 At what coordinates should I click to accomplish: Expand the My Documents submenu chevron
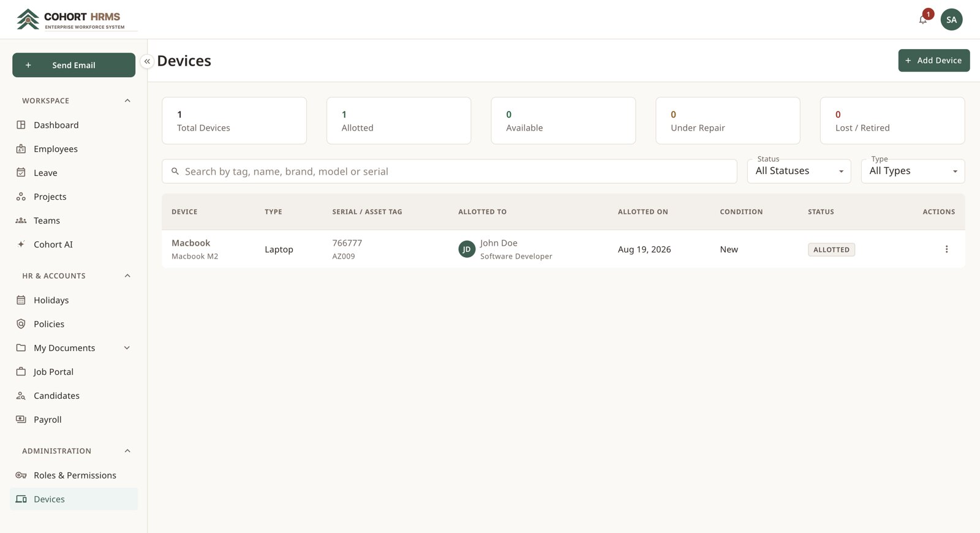click(x=127, y=348)
